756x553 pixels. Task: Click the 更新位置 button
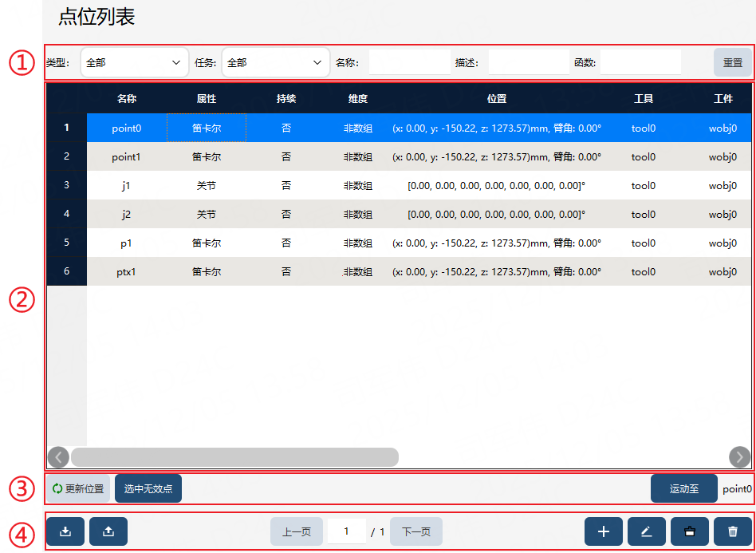point(79,488)
